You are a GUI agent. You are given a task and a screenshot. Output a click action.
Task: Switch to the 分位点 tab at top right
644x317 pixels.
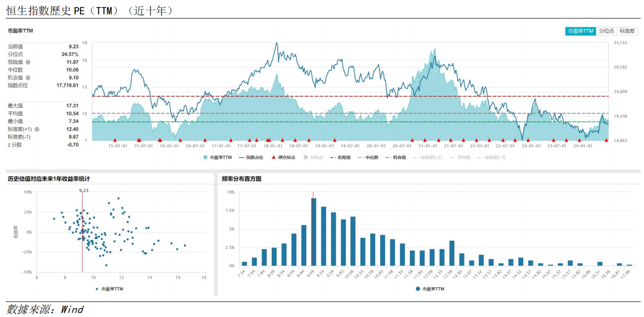pyautogui.click(x=606, y=31)
